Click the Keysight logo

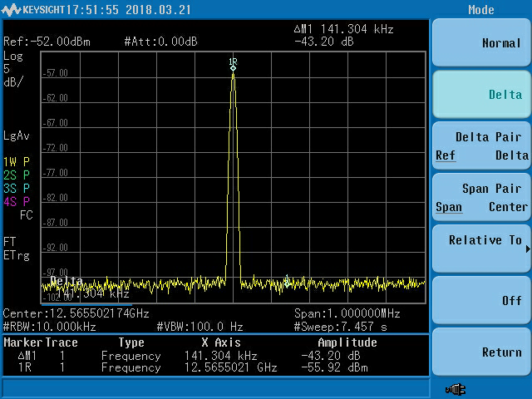[x=33, y=9]
